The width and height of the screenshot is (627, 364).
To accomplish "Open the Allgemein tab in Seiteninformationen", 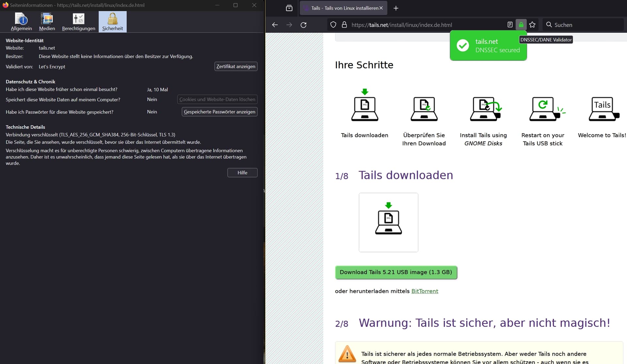I will pos(21,22).
